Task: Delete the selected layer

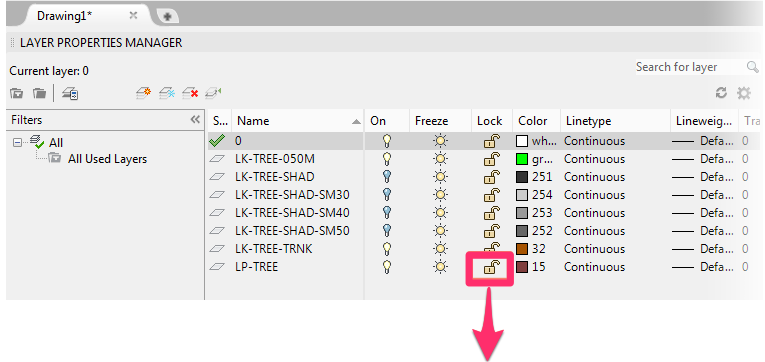Action: pyautogui.click(x=190, y=92)
